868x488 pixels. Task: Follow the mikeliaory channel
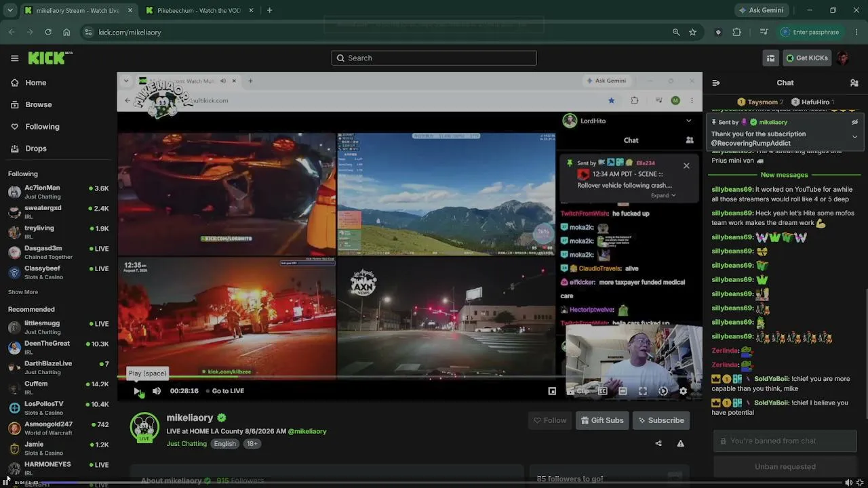(550, 420)
